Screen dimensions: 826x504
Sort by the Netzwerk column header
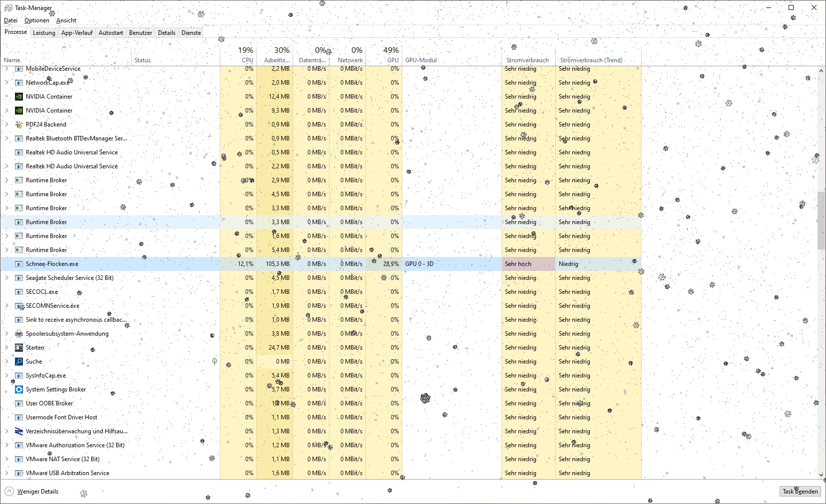(x=347, y=55)
